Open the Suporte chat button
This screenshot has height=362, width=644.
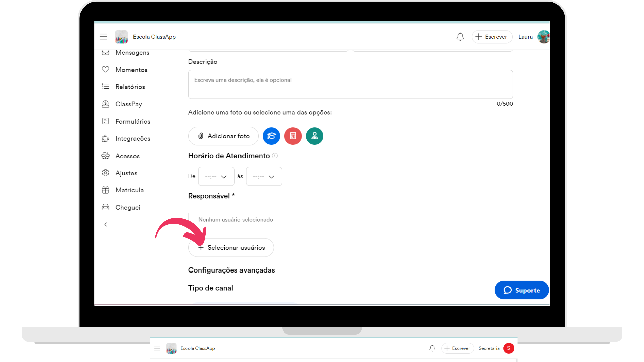click(x=522, y=290)
